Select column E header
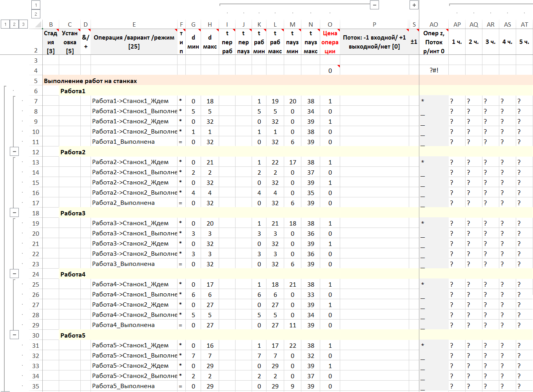 [134, 24]
